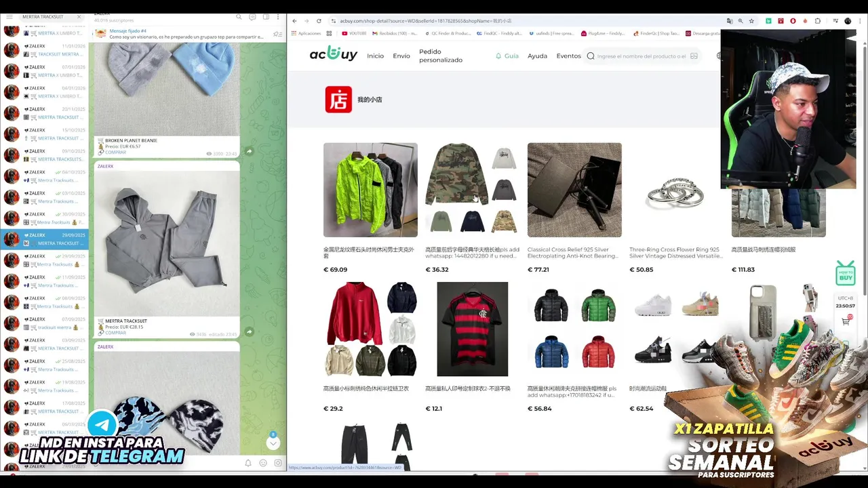Open Three-Ring Cross Flower Ring product
Viewport: 868px width, 488px height.
coord(676,190)
